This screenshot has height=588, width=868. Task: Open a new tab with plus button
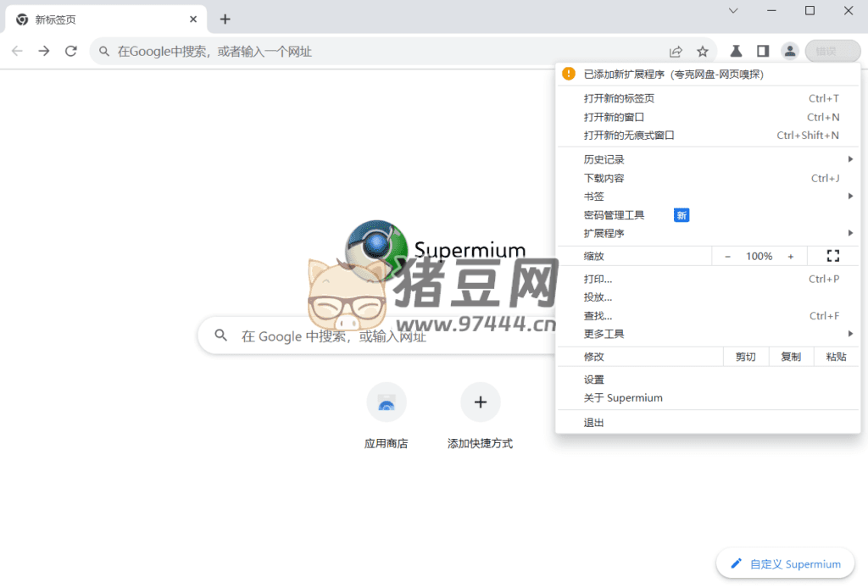coord(225,19)
